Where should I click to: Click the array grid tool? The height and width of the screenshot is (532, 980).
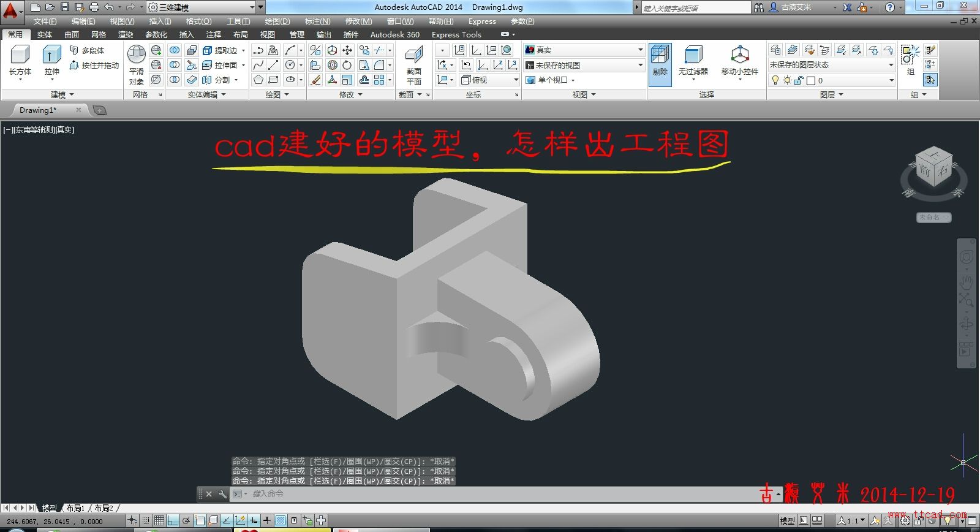pyautogui.click(x=379, y=80)
